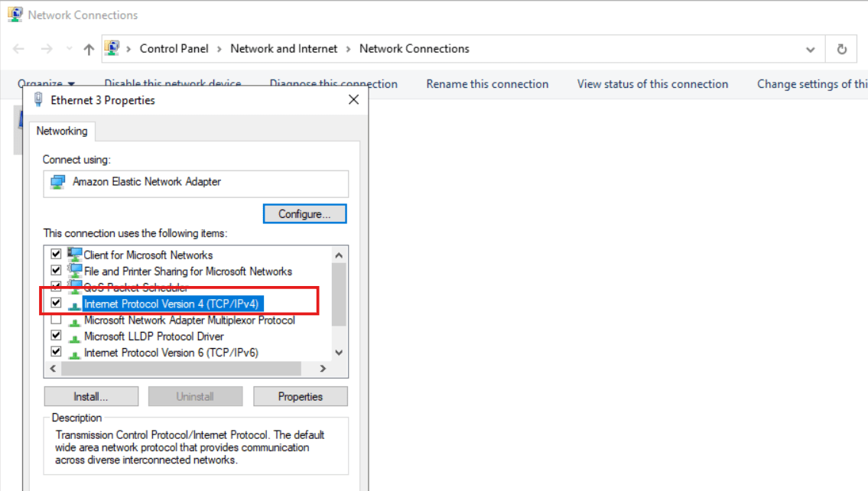Image resolution: width=868 pixels, height=491 pixels.
Task: Click View status of this connection
Action: (652, 84)
